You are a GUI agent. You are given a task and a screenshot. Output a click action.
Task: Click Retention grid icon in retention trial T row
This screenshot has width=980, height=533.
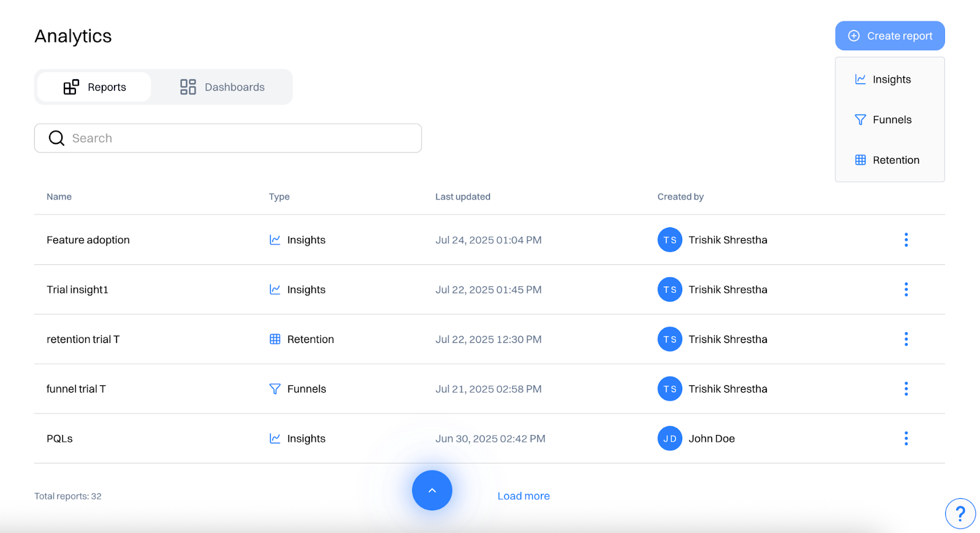[275, 339]
